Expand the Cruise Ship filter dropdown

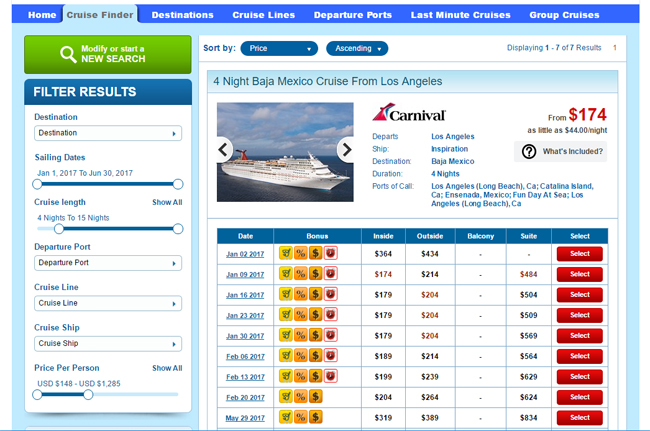108,344
